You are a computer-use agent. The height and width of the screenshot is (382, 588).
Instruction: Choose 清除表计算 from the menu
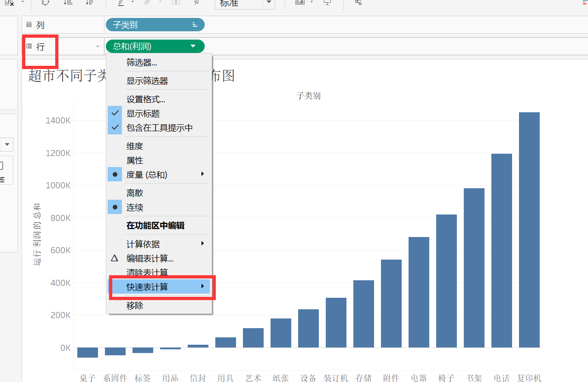coord(159,272)
